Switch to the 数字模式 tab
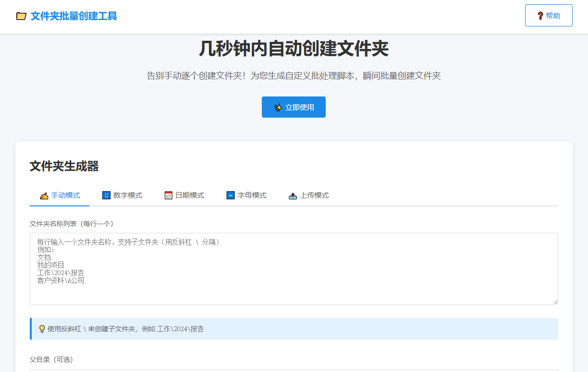The width and height of the screenshot is (588, 372). (x=127, y=195)
